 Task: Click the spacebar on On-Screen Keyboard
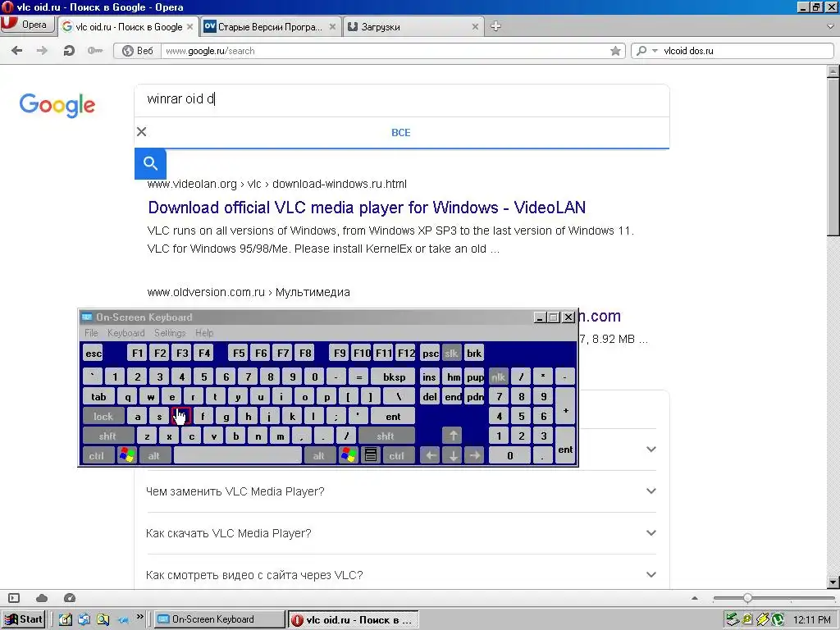(x=238, y=456)
